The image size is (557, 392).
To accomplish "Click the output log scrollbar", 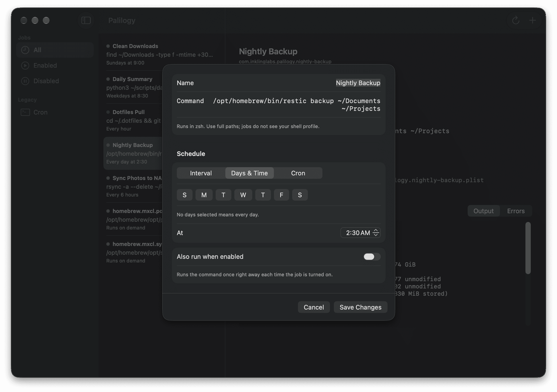I will pos(528,248).
